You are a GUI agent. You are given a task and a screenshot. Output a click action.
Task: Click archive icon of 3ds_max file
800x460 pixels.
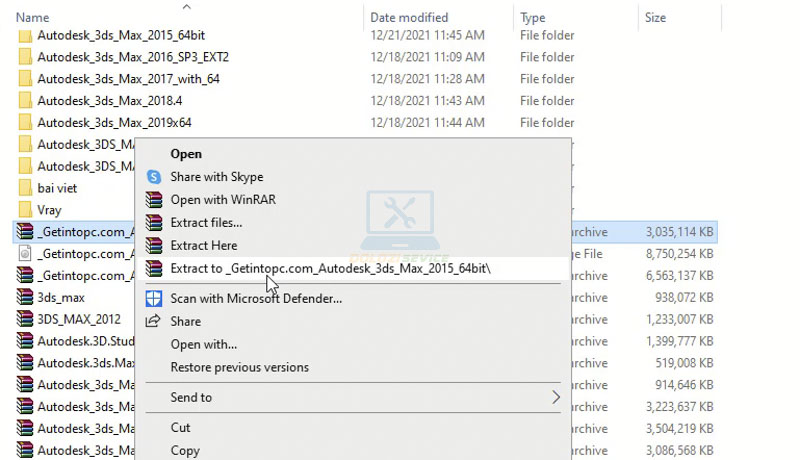24,297
